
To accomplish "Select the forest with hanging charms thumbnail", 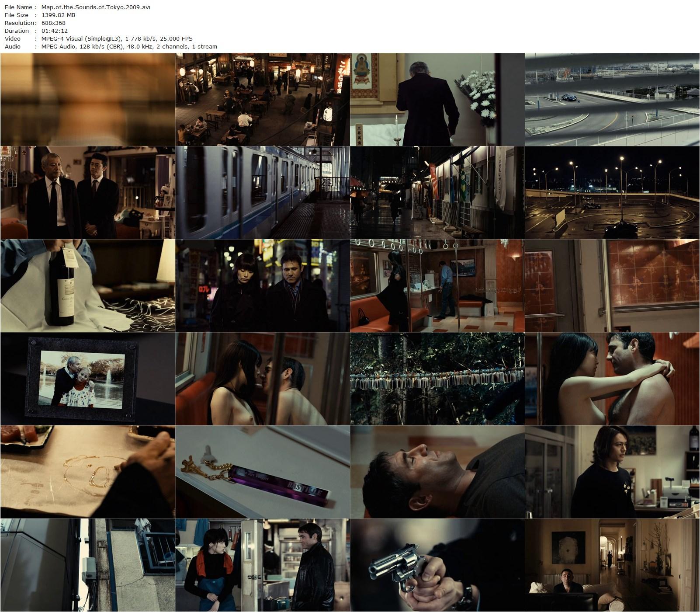I will pyautogui.click(x=437, y=379).
